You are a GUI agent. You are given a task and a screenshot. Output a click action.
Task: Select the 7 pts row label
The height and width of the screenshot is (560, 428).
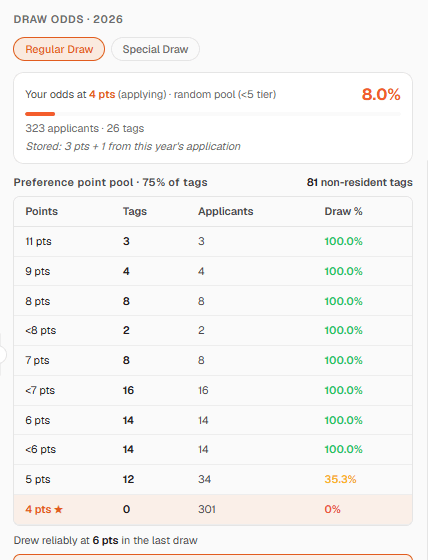pyautogui.click(x=37, y=360)
